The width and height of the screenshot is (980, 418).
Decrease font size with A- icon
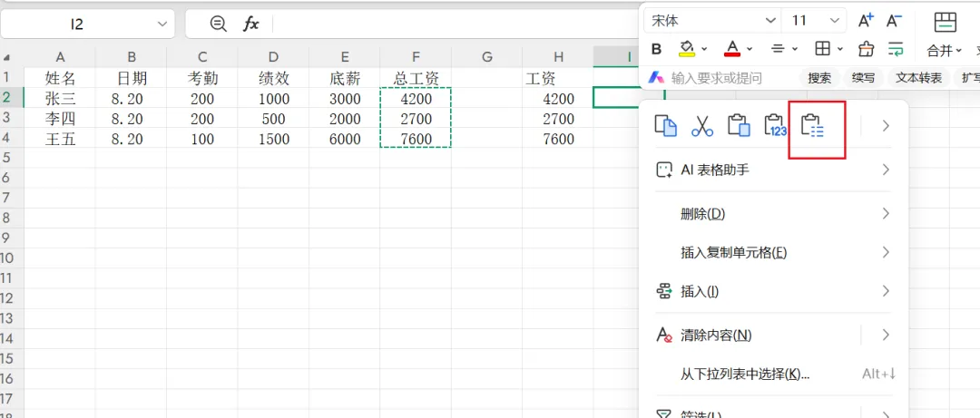click(x=894, y=21)
